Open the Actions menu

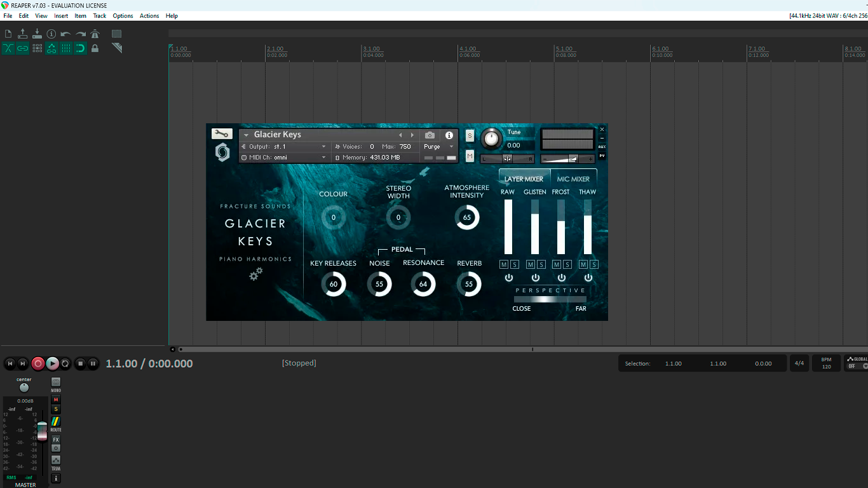149,16
